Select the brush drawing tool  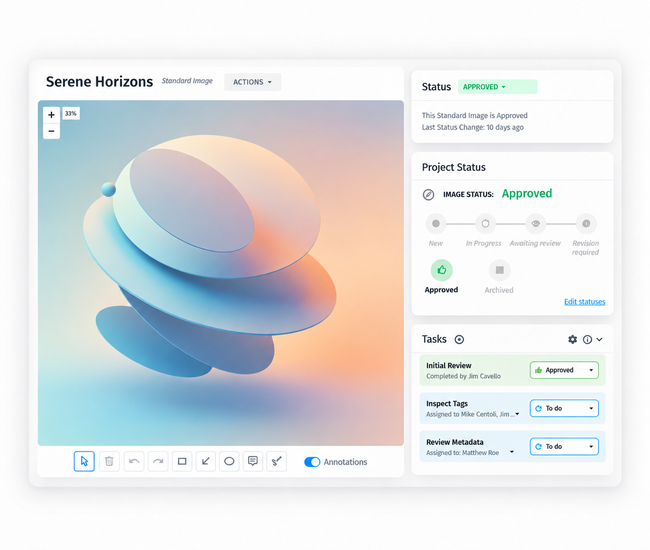click(x=276, y=461)
